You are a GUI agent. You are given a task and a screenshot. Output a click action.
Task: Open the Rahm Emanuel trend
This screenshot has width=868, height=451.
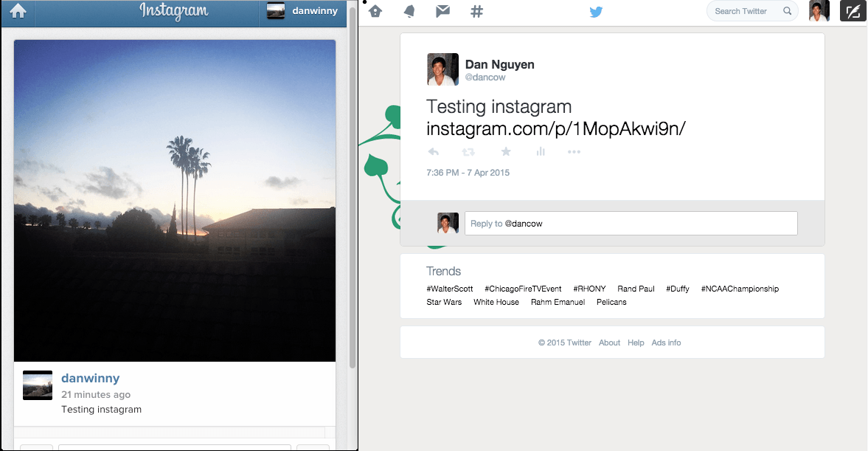558,302
